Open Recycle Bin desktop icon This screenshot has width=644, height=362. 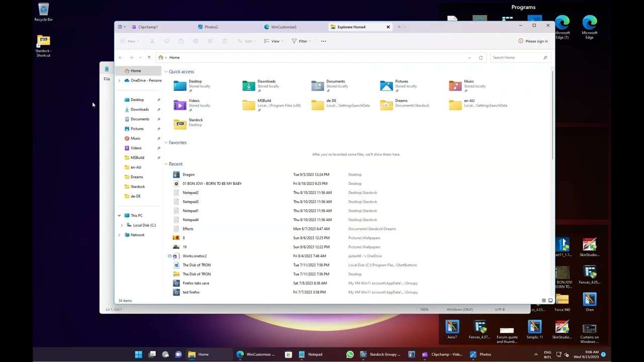point(43,13)
